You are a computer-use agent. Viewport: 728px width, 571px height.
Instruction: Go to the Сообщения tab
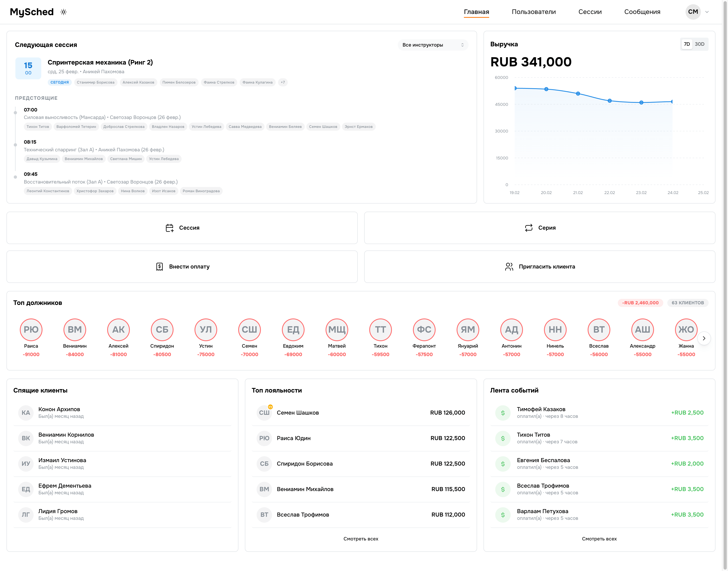[x=642, y=12]
